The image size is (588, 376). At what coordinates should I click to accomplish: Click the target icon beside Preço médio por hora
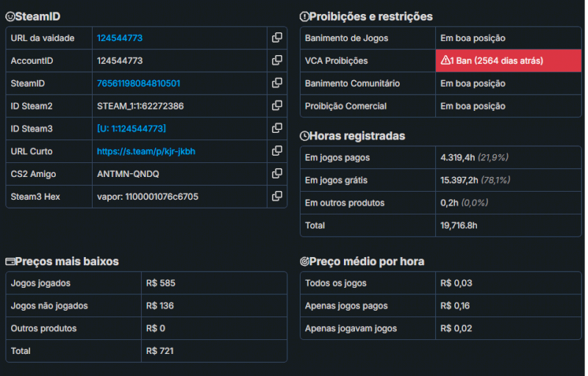coord(304,261)
